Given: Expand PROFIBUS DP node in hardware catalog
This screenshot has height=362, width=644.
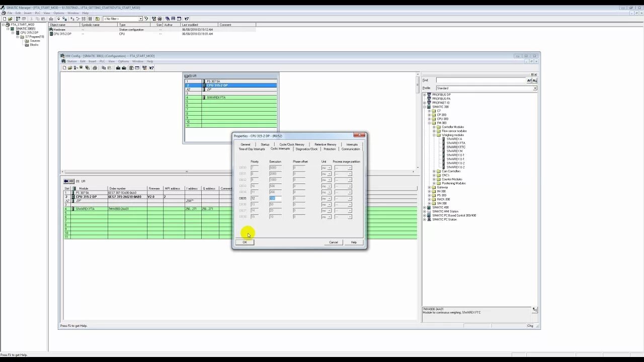Looking at the screenshot, I should tap(425, 95).
